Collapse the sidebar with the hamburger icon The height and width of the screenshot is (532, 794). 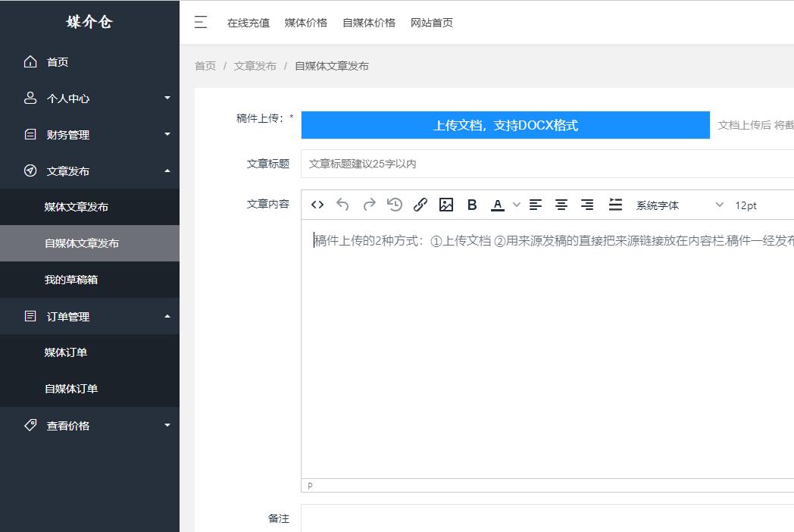tap(201, 23)
